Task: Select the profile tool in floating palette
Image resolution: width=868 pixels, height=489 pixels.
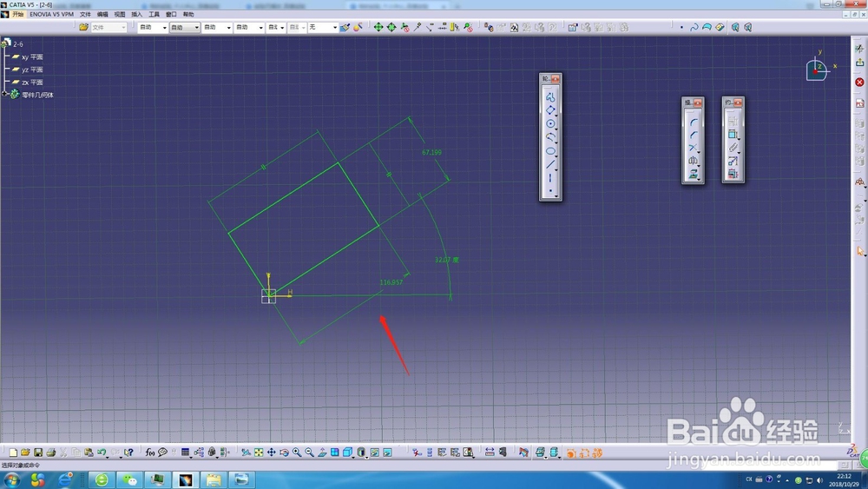Action: pyautogui.click(x=550, y=97)
